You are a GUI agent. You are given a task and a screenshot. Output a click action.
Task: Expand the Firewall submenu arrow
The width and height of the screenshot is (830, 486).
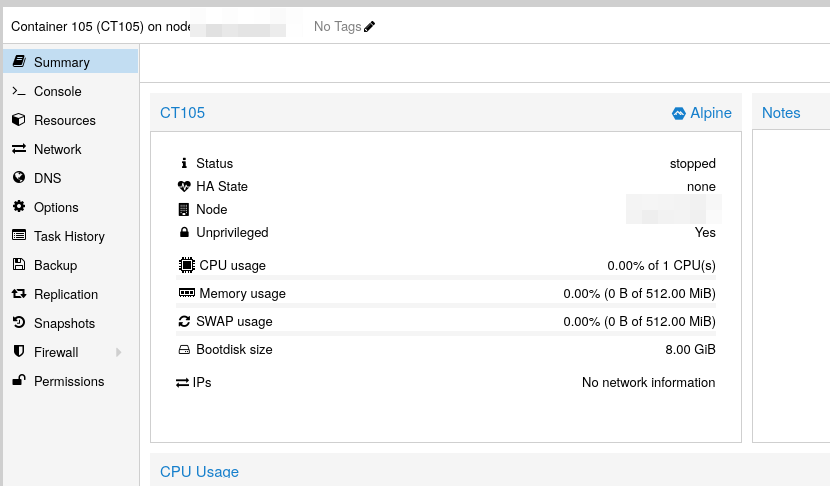click(x=119, y=352)
